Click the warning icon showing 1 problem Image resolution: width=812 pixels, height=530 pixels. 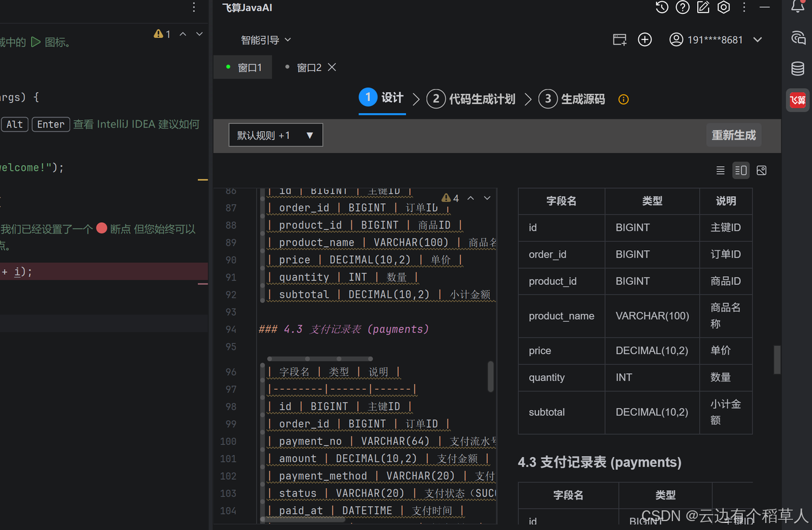(x=159, y=34)
